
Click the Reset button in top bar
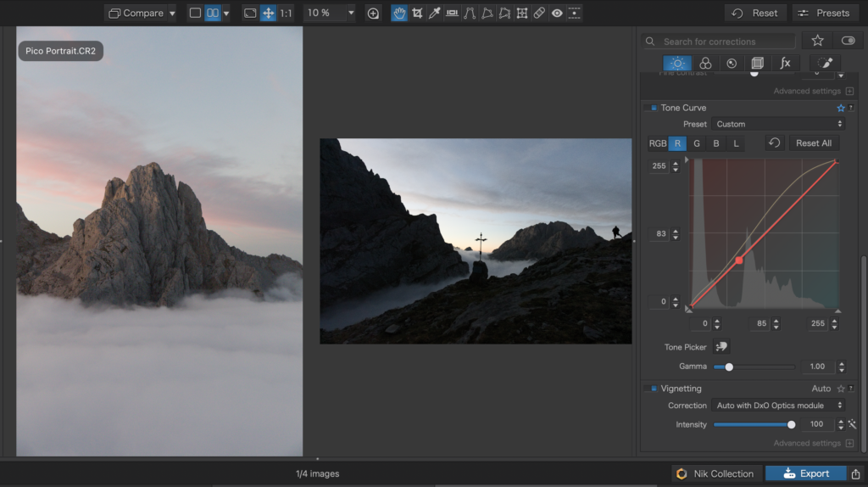(x=755, y=14)
